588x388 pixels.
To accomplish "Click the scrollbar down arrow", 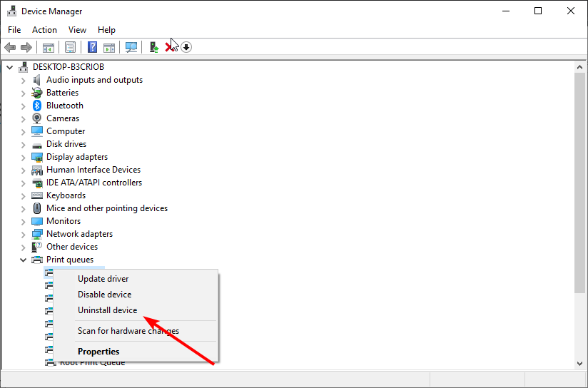I will tap(579, 364).
